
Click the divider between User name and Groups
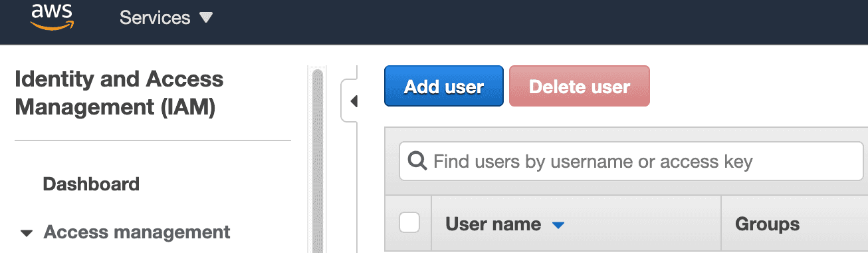[x=721, y=224]
